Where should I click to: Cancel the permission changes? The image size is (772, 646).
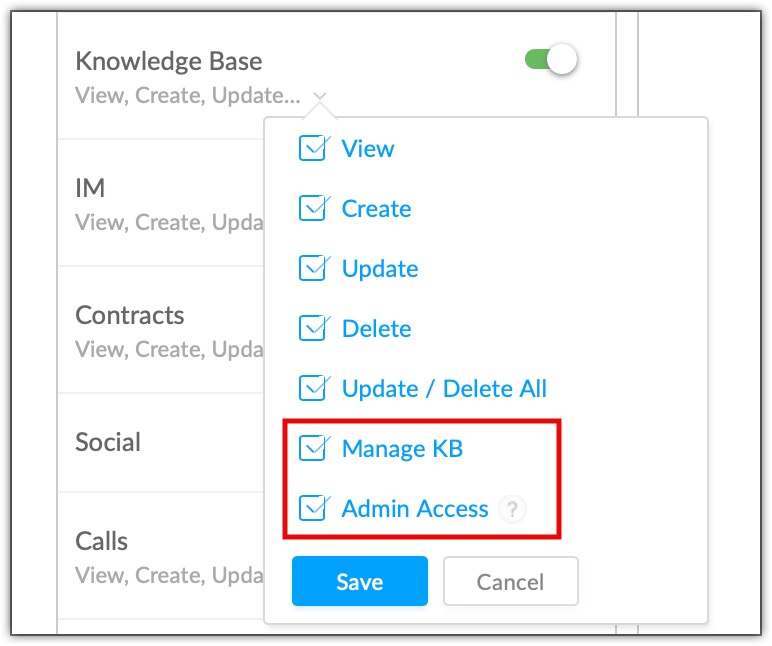[x=511, y=581]
